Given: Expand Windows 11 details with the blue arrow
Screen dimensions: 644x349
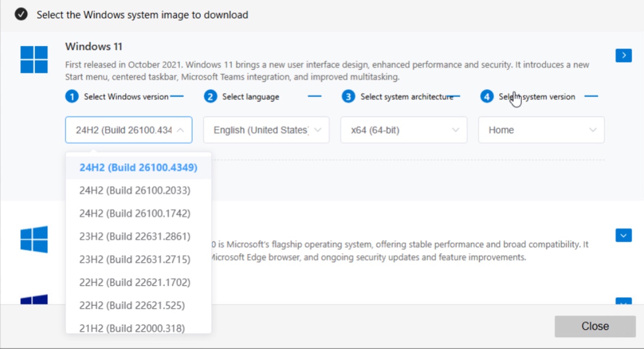Looking at the screenshot, I should [623, 55].
